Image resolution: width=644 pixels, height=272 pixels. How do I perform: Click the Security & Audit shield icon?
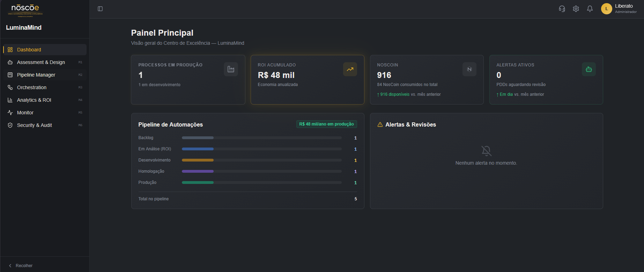[10, 125]
